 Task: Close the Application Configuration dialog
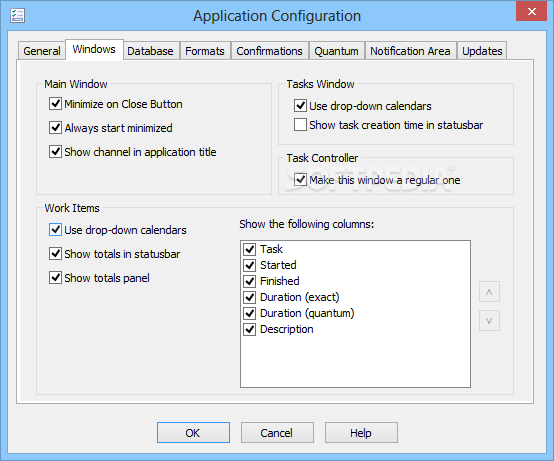click(531, 12)
